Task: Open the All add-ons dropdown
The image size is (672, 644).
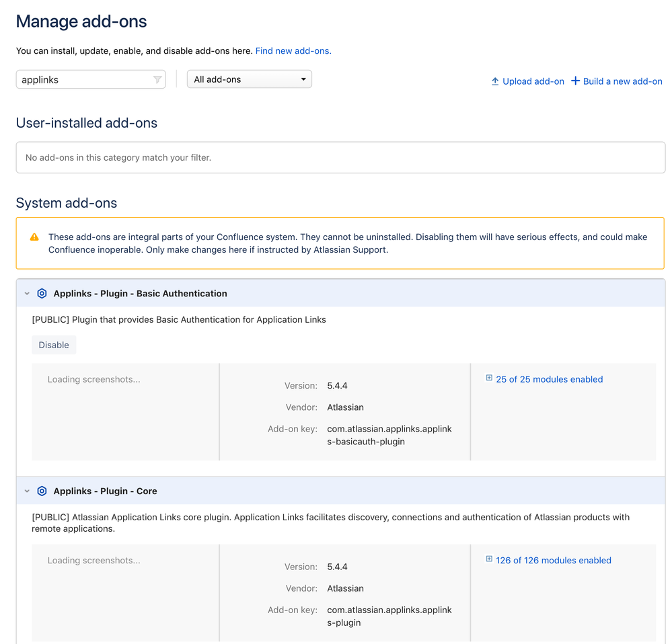Action: pos(250,79)
